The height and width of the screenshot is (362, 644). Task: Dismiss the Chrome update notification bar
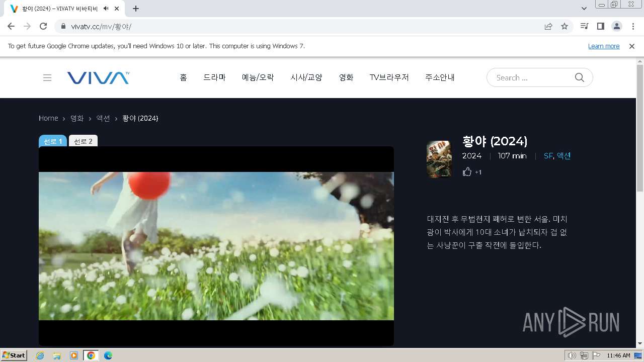point(632,46)
